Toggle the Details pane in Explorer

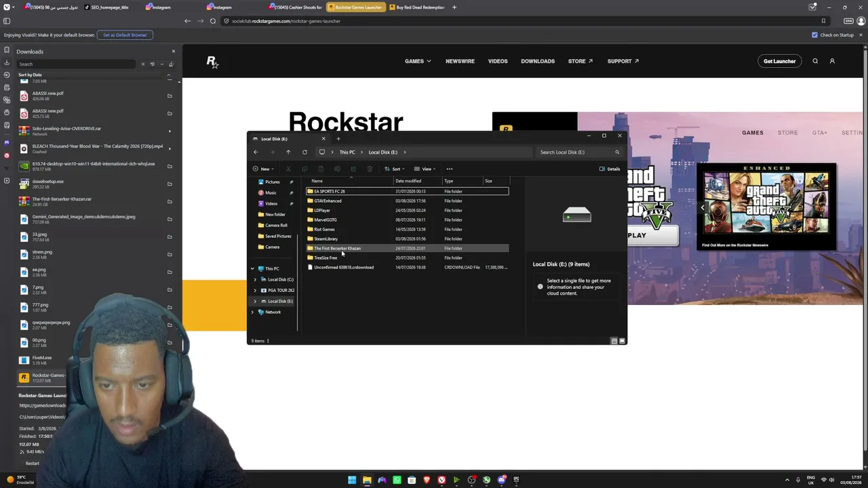[x=610, y=169]
